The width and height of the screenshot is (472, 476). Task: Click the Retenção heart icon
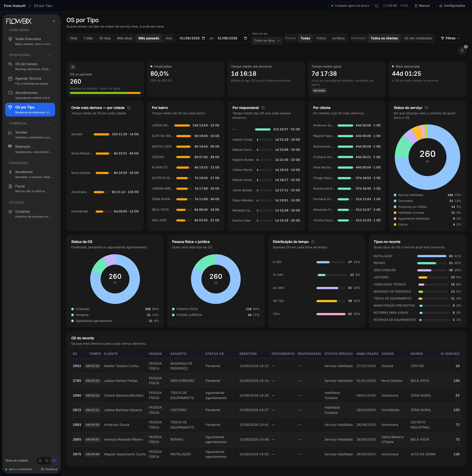click(10, 146)
